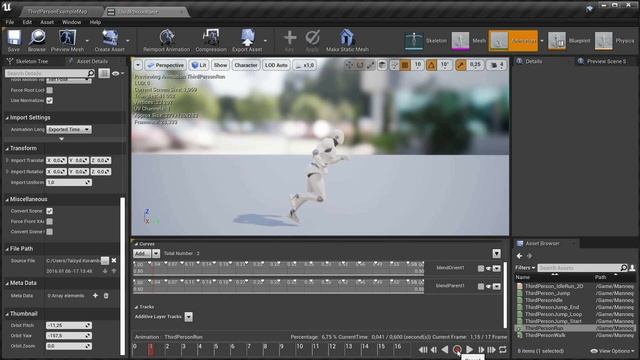Toggle Use Normalized checkbox
Screen dimensions: 640x360
[49, 100]
